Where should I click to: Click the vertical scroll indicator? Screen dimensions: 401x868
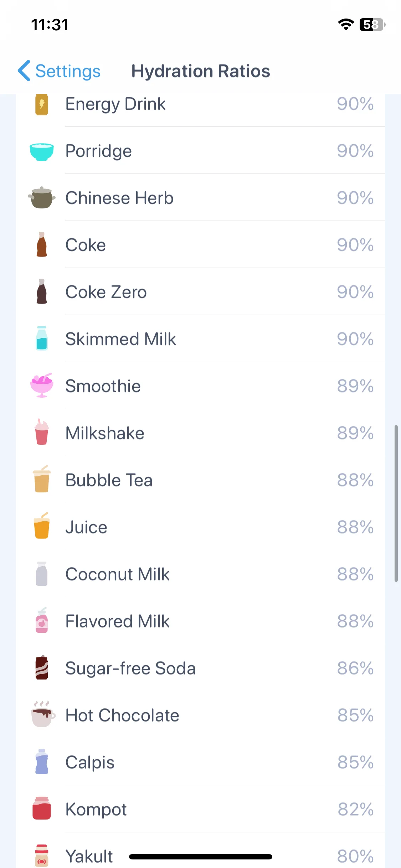(x=396, y=503)
